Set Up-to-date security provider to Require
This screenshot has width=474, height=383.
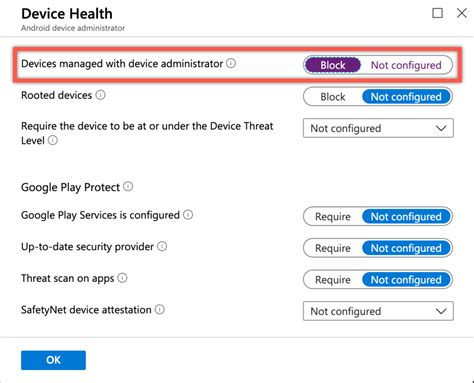(x=333, y=248)
